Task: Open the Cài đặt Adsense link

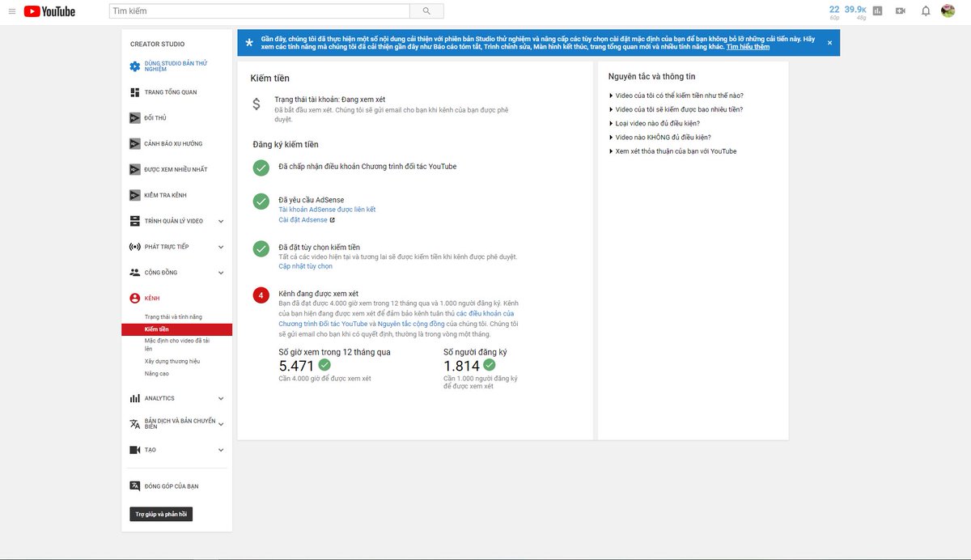Action: 303,220
